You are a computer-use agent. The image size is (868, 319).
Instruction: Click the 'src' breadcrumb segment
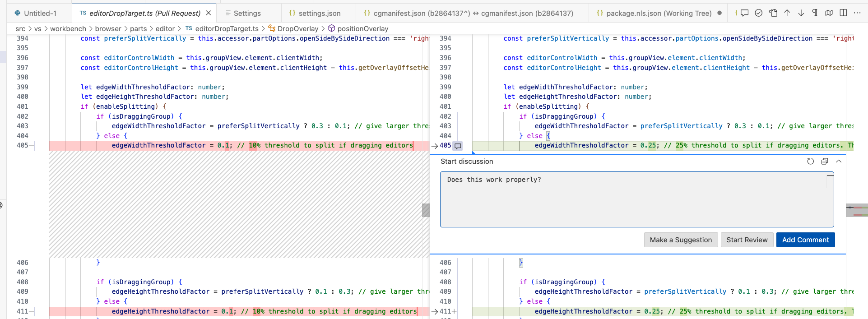[x=20, y=29]
